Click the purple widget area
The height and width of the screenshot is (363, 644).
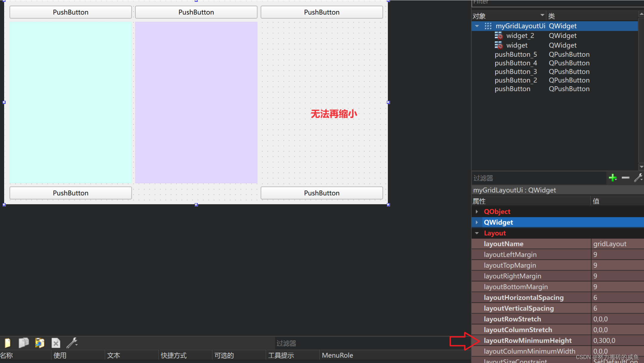(196, 102)
